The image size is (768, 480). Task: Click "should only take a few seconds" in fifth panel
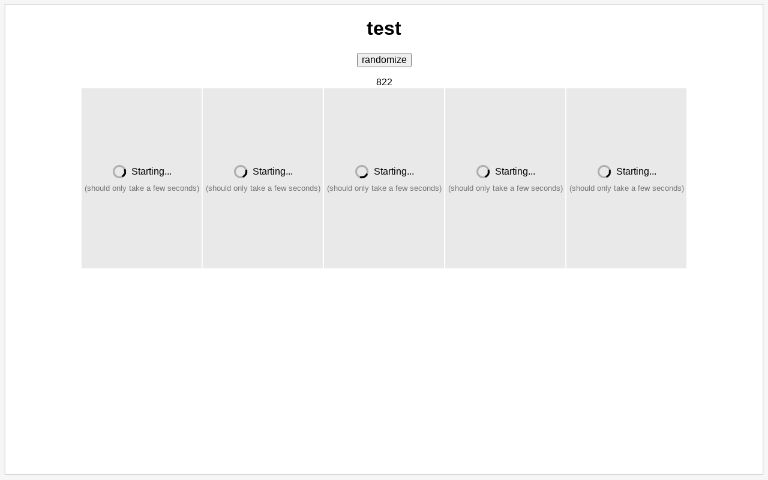pyautogui.click(x=626, y=188)
